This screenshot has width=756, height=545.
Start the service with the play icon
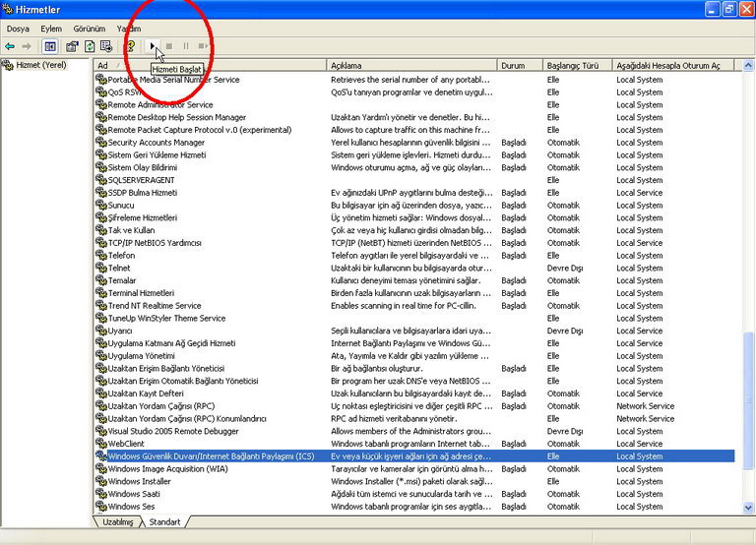pyautogui.click(x=152, y=46)
